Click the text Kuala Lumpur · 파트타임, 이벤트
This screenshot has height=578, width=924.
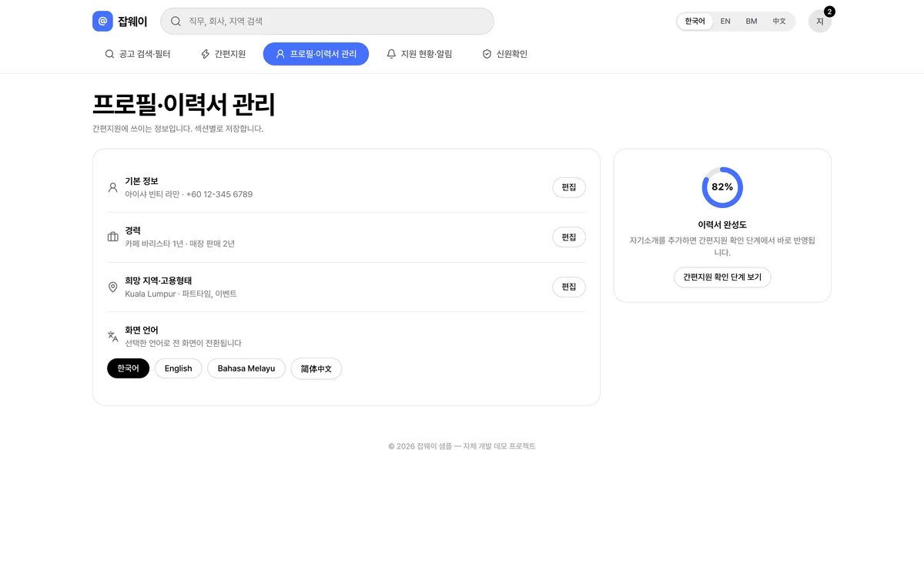(x=181, y=294)
